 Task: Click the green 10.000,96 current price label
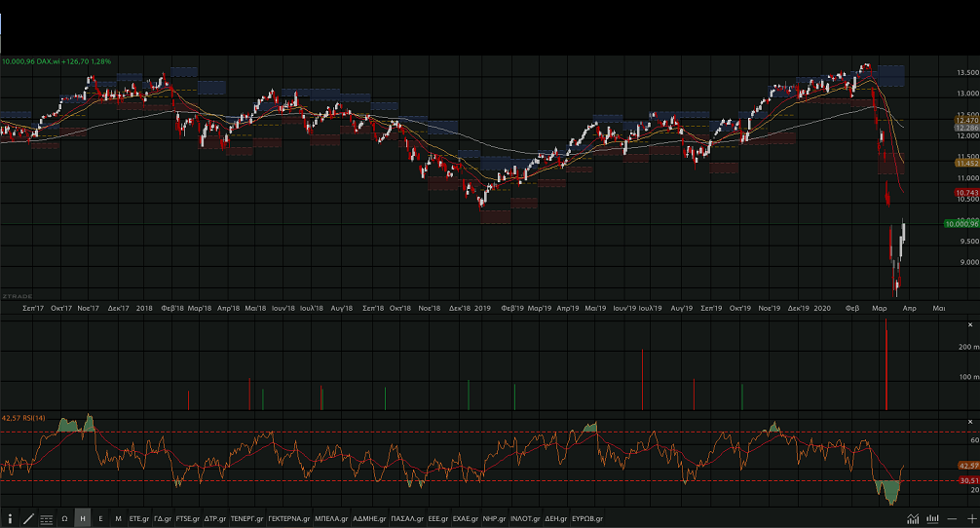pyautogui.click(x=960, y=224)
